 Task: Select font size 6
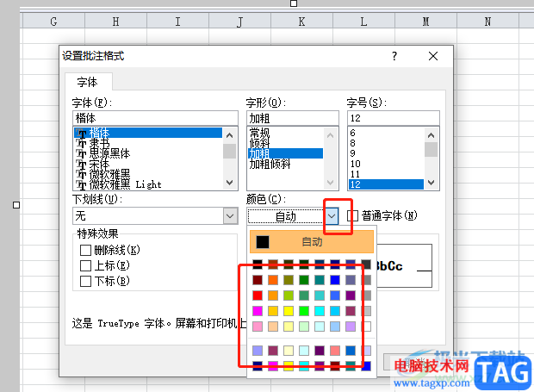click(386, 133)
